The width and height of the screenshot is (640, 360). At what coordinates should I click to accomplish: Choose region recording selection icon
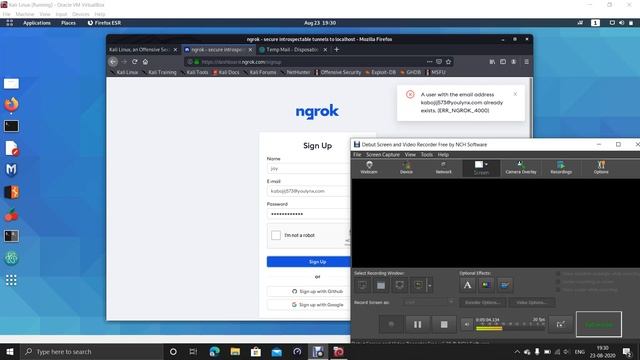400,285
